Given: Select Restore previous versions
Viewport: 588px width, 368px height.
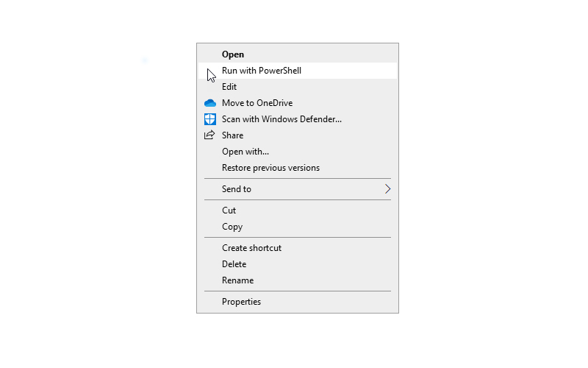Looking at the screenshot, I should click(270, 168).
